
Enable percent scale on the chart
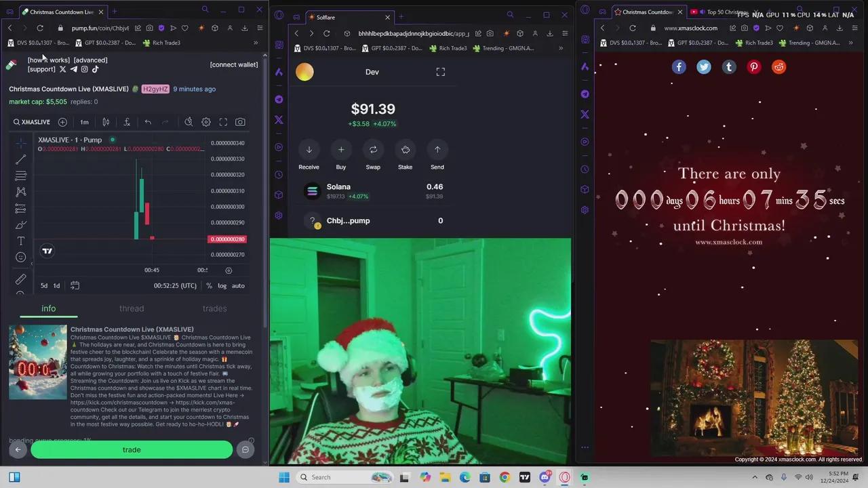click(209, 285)
